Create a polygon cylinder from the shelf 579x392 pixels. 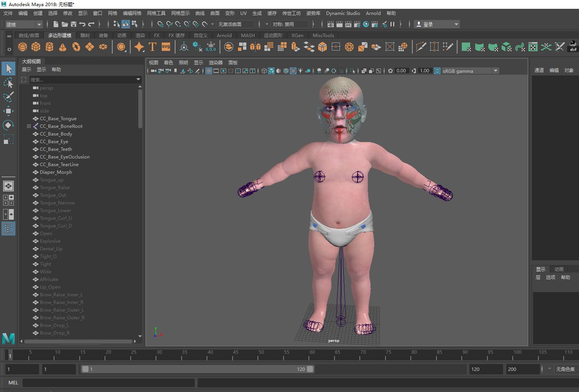[49, 47]
